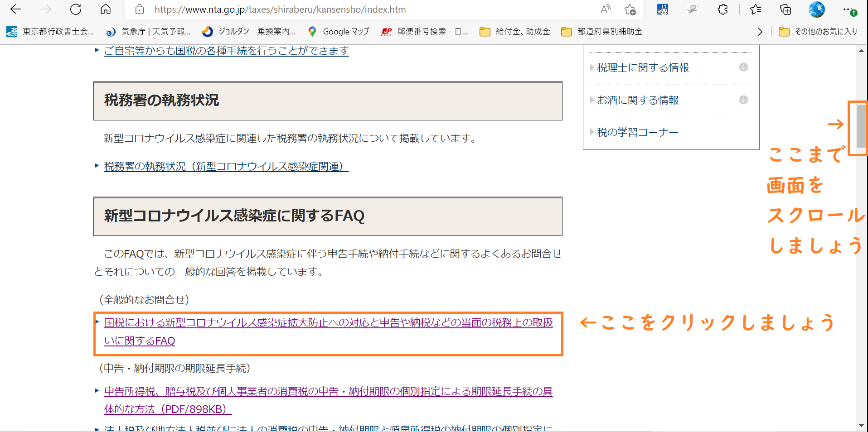Expand お酒に関する情報 sidebar section

(743, 100)
